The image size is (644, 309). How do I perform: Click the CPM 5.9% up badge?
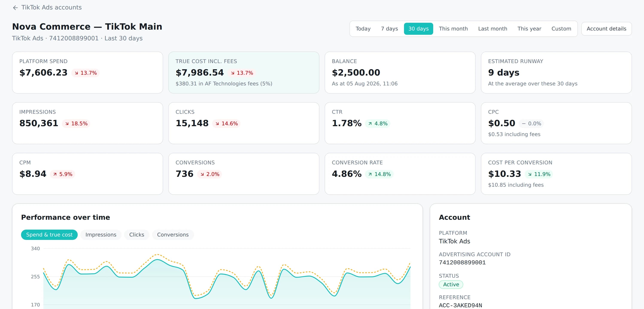click(62, 174)
